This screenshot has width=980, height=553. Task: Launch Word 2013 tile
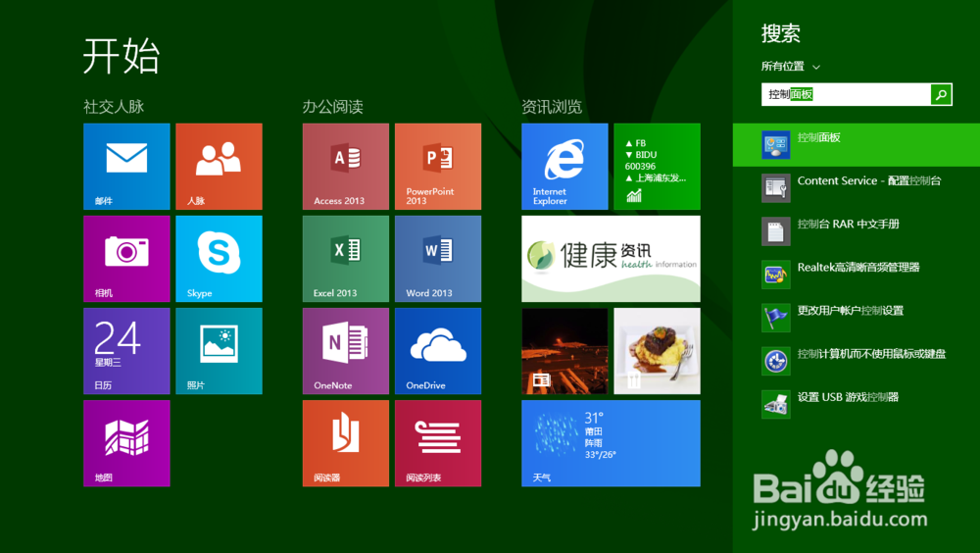pyautogui.click(x=438, y=259)
